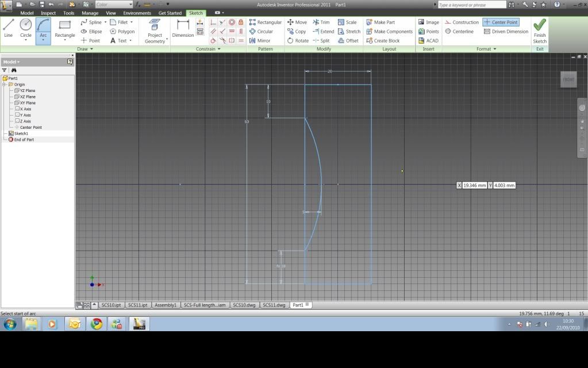Screen dimensions: 588x368
Task: Switch to the SCS10.ipt document tab
Action: point(110,305)
